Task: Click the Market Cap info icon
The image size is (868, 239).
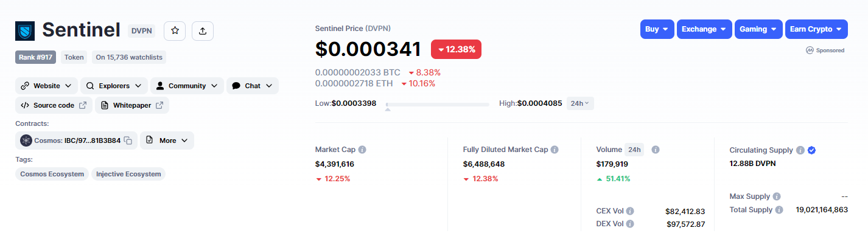Action: (x=362, y=150)
